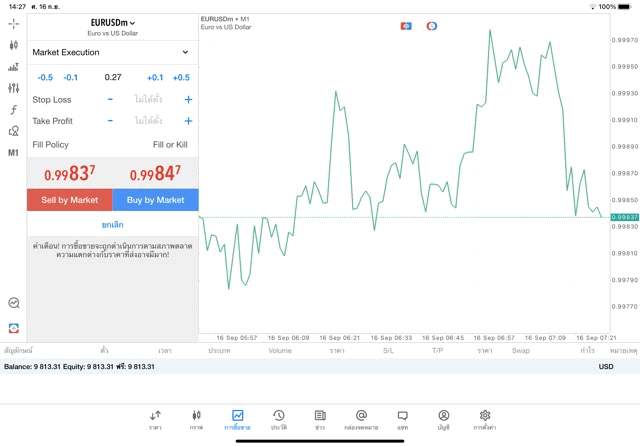Open the Market Execution dropdown
The height and width of the screenshot is (447, 640).
click(x=113, y=52)
